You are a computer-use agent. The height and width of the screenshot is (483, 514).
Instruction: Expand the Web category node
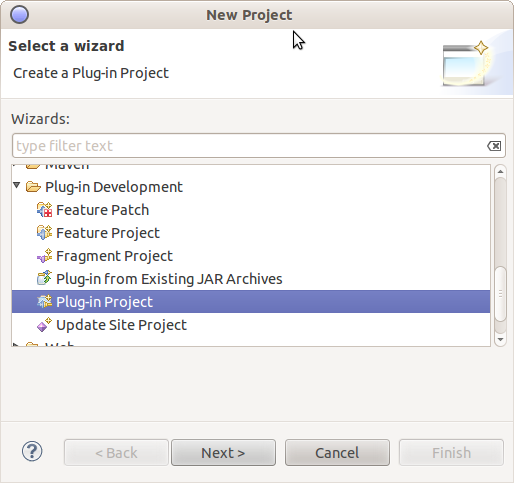(15, 344)
